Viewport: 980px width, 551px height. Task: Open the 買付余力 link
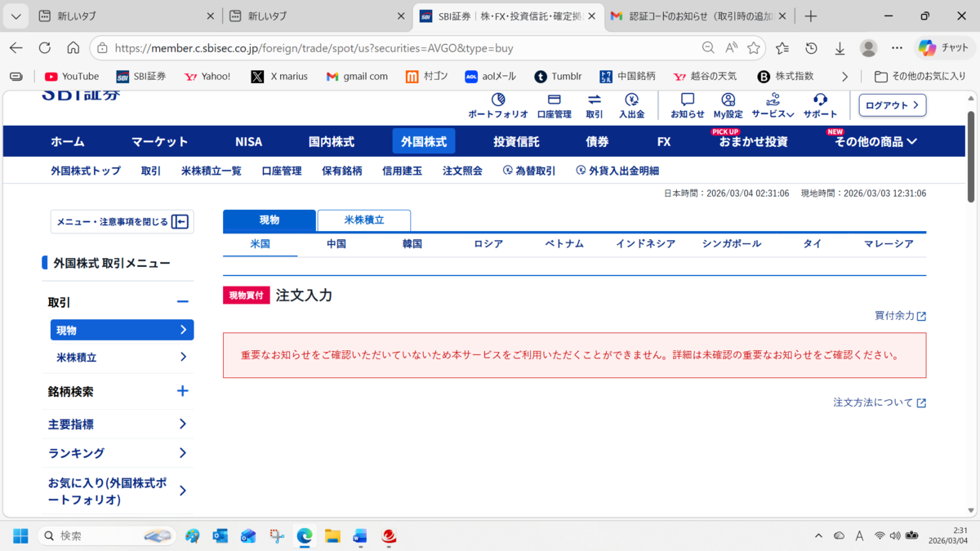click(900, 316)
